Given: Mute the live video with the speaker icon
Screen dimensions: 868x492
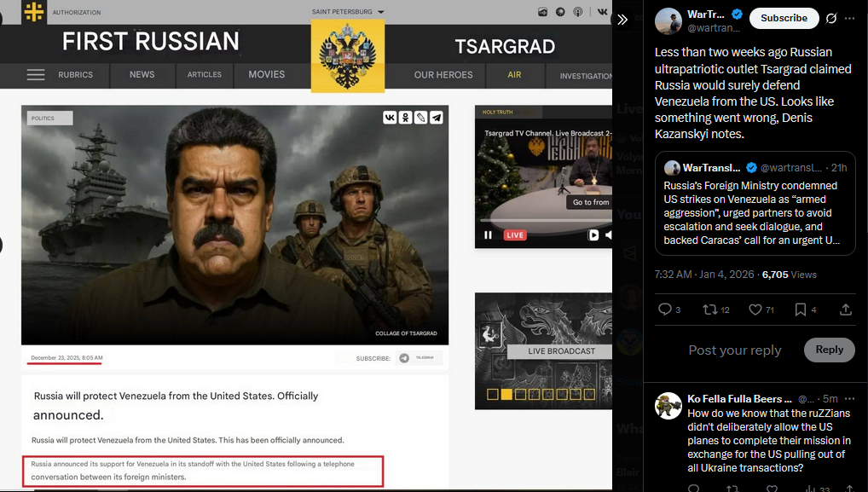Looking at the screenshot, I should pos(608,235).
